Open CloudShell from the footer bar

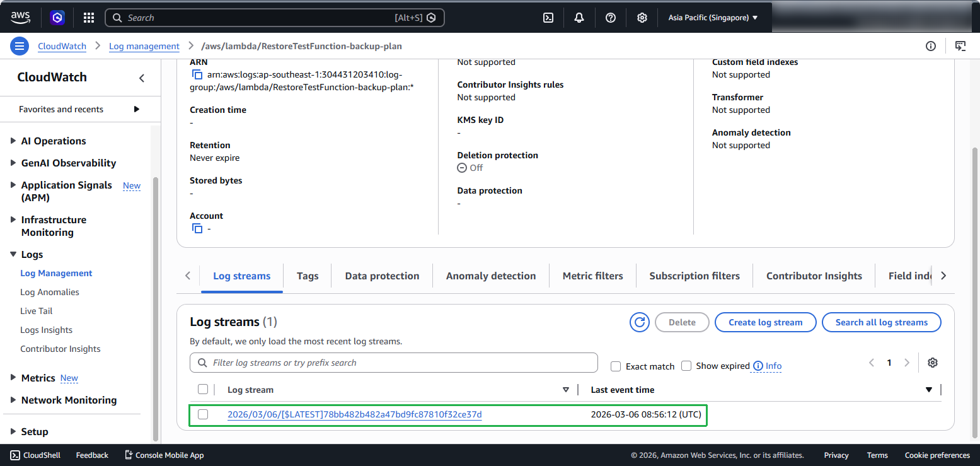coord(35,455)
